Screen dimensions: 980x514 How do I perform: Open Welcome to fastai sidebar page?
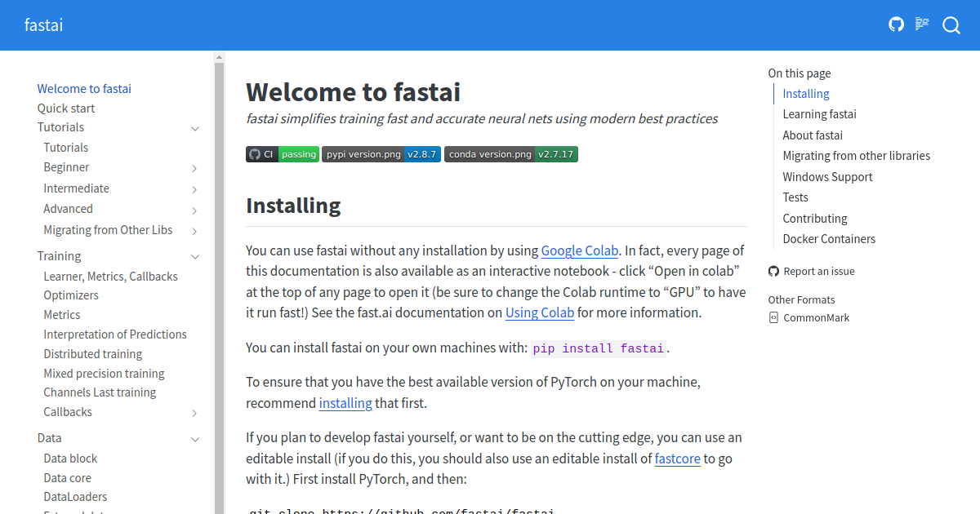[84, 89]
